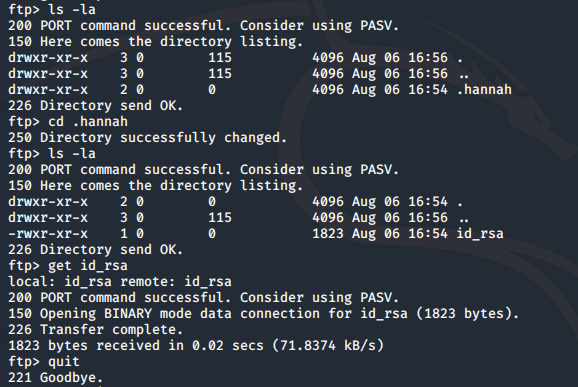
Task: Click '250 Directory successfully changed.' line
Action: pos(147,138)
